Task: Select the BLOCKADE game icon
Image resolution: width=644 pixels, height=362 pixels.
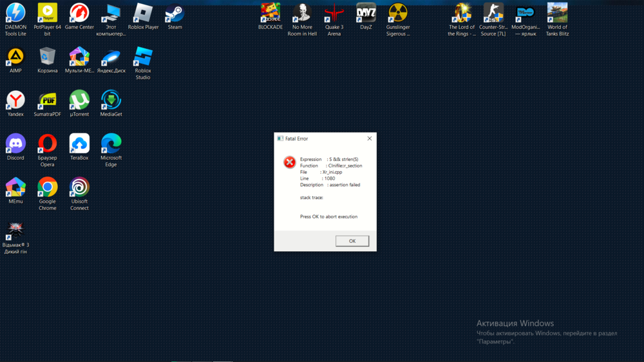Action: (270, 17)
